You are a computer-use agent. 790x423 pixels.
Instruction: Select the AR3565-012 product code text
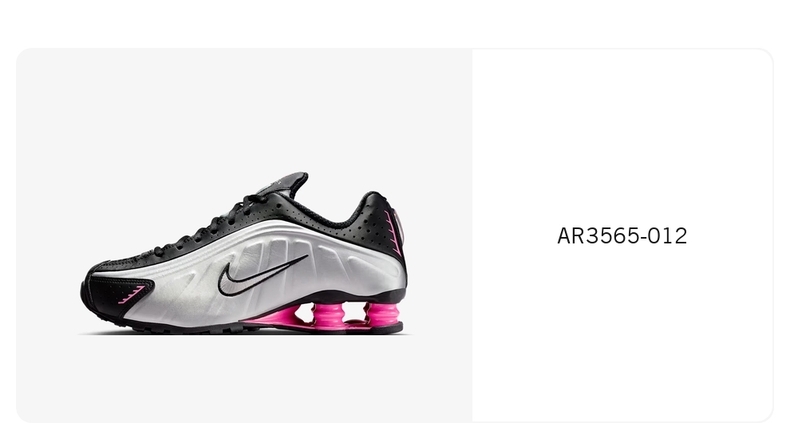click(622, 236)
